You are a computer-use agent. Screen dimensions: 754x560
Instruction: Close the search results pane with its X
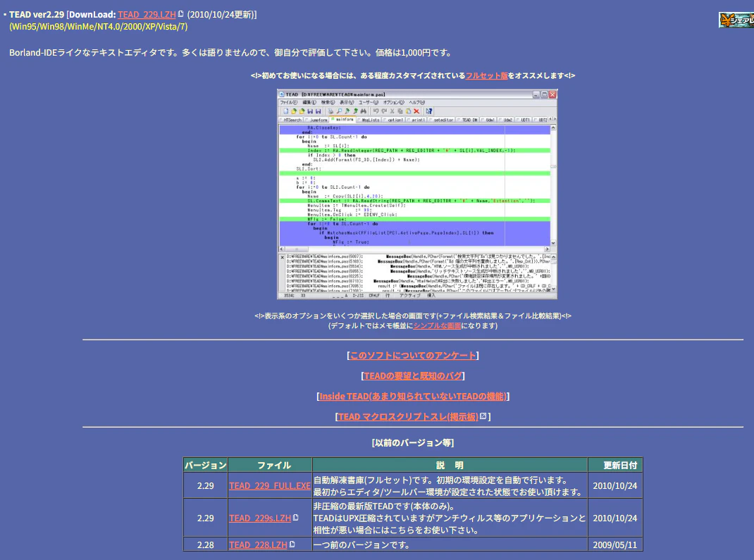click(x=283, y=258)
